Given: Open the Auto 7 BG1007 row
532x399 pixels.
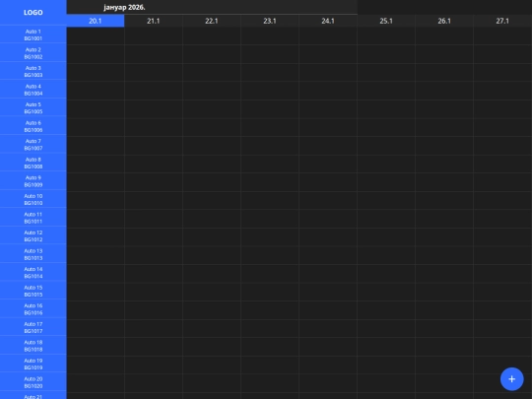Looking at the screenshot, I should click(x=33, y=145).
